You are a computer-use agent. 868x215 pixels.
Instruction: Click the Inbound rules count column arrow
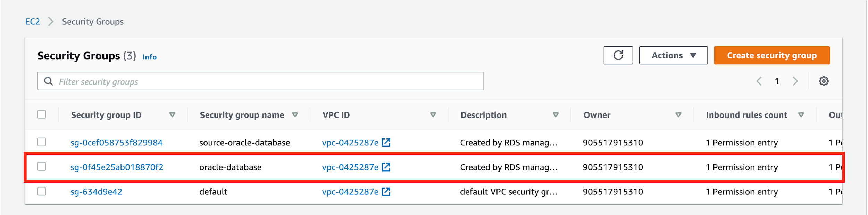coord(802,115)
